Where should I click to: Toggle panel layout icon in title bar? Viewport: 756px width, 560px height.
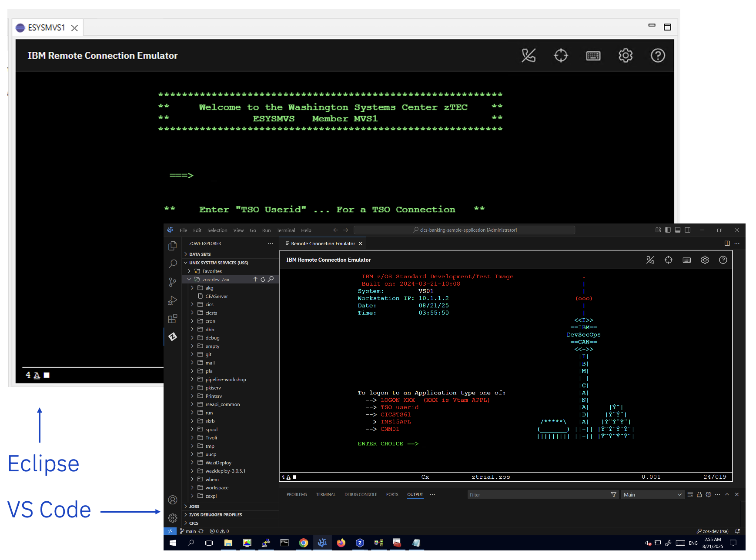(x=678, y=230)
